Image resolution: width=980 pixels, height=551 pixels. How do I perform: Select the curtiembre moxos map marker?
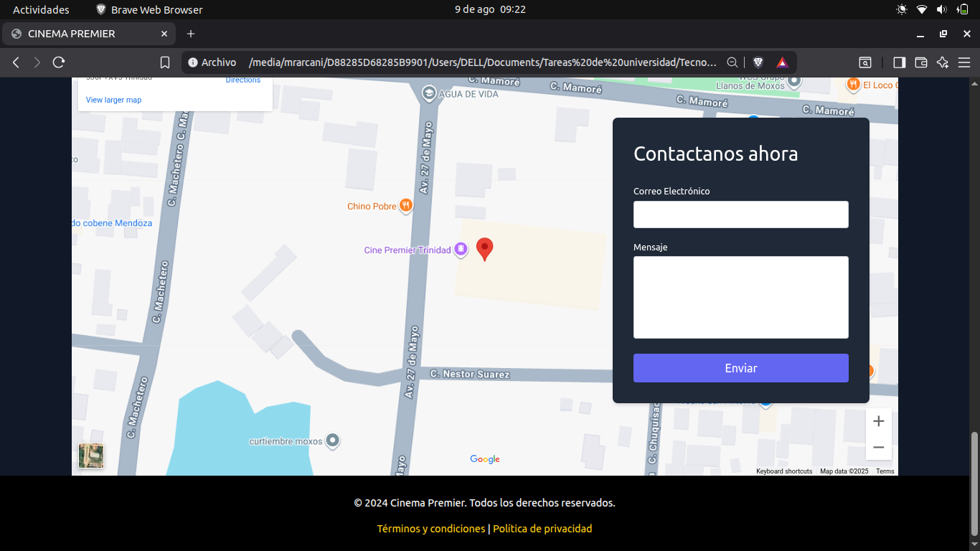click(x=332, y=441)
